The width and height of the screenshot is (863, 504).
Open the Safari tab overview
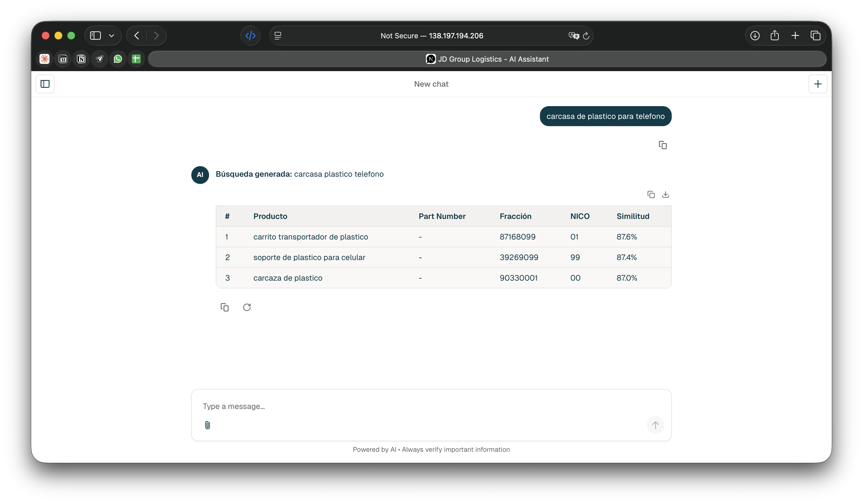pos(815,36)
